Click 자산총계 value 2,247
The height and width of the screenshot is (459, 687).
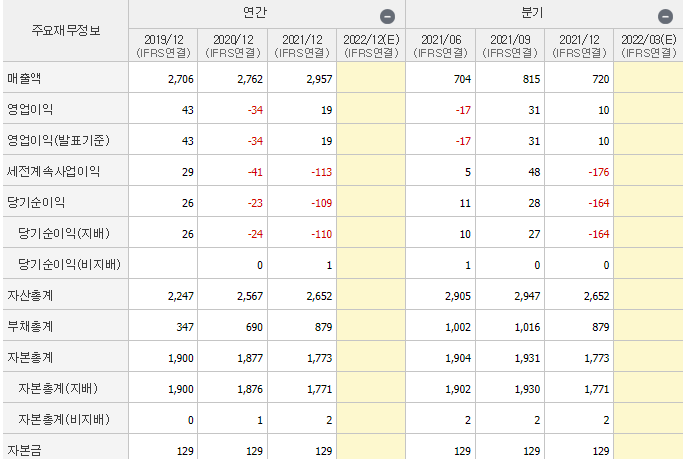point(181,296)
